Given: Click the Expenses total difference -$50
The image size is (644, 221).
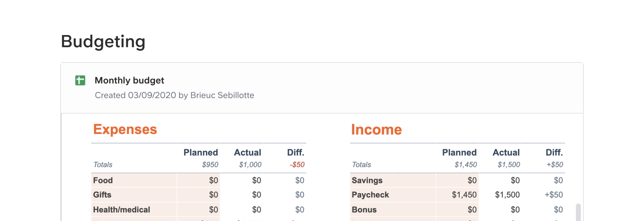Looking at the screenshot, I should pos(297,165).
